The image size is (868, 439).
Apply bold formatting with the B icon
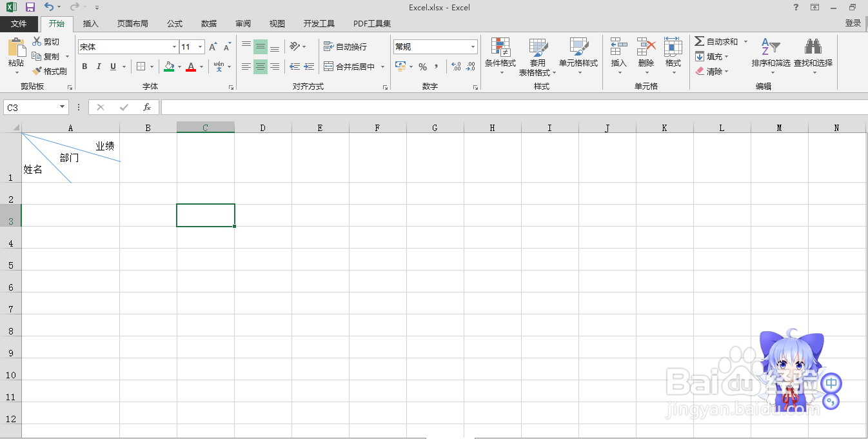pyautogui.click(x=84, y=66)
